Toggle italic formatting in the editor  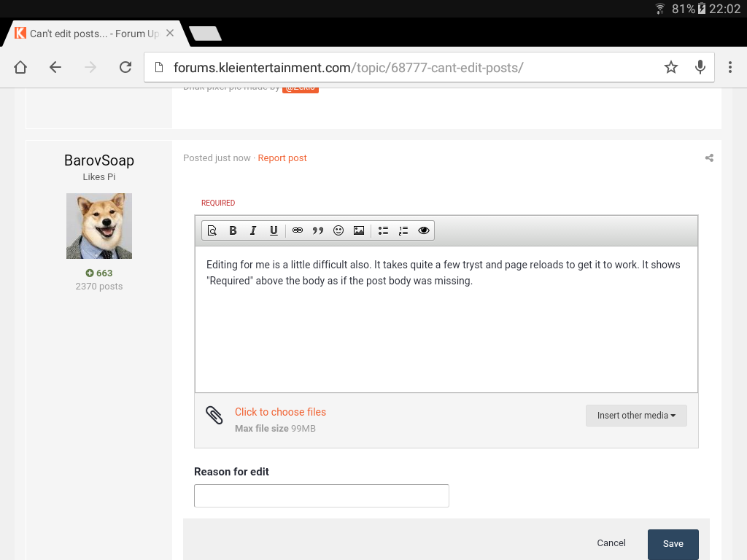(x=253, y=230)
